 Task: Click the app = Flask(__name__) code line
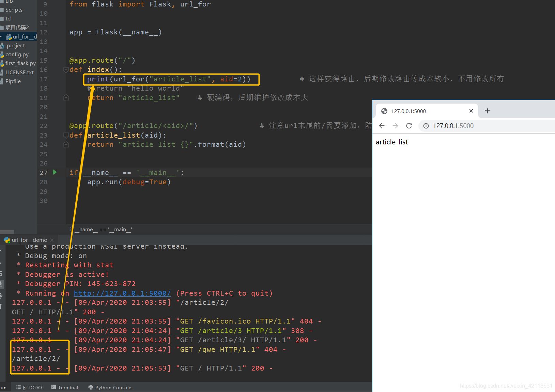116,32
